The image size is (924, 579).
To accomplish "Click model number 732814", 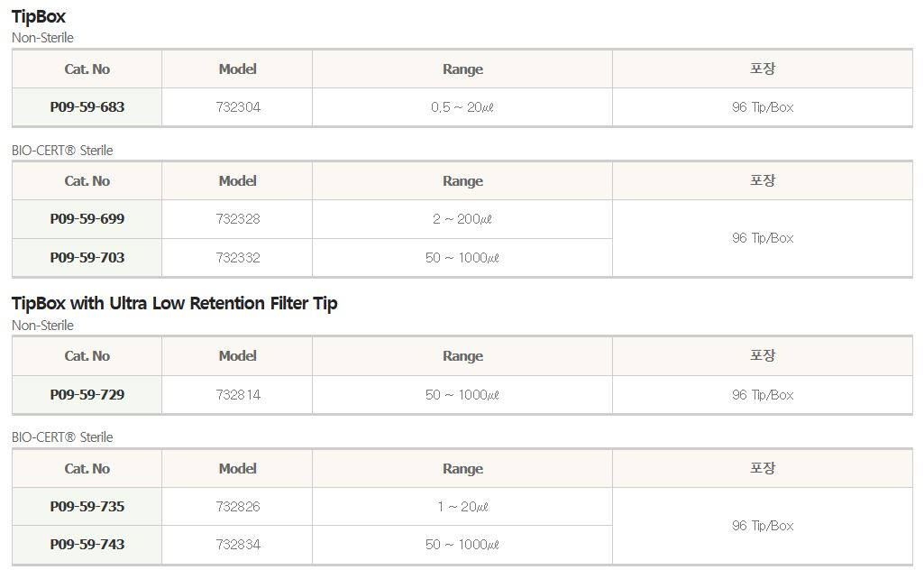I will pos(238,395).
